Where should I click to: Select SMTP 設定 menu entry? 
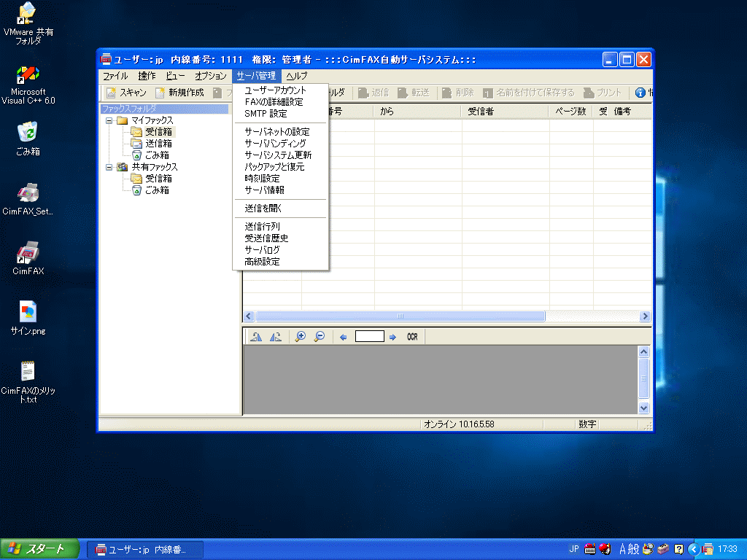[x=281, y=114]
